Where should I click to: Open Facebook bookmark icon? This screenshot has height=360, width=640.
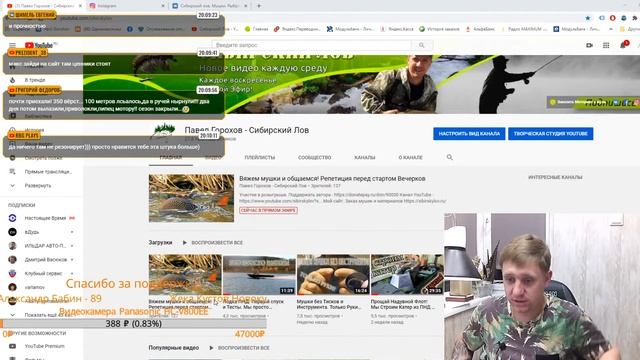[x=130, y=29]
